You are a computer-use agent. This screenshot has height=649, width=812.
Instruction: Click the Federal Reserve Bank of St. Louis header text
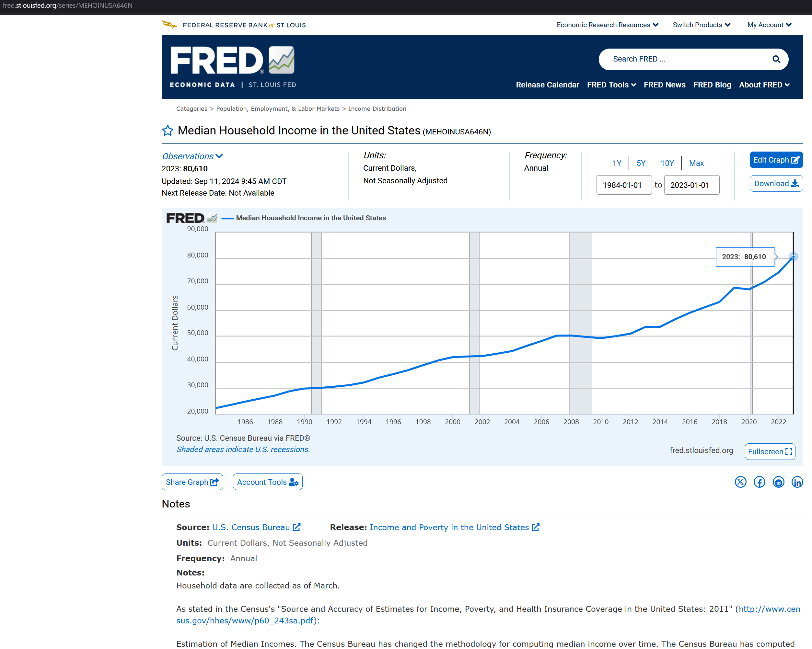click(244, 25)
